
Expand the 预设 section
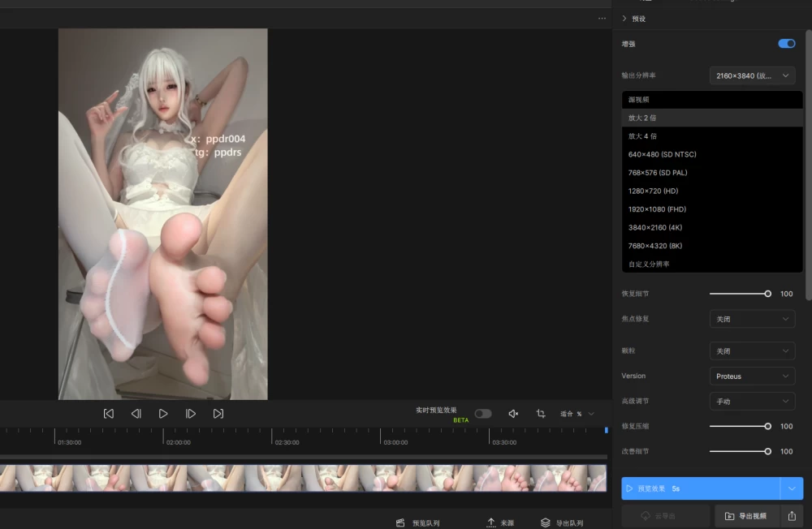coord(633,19)
